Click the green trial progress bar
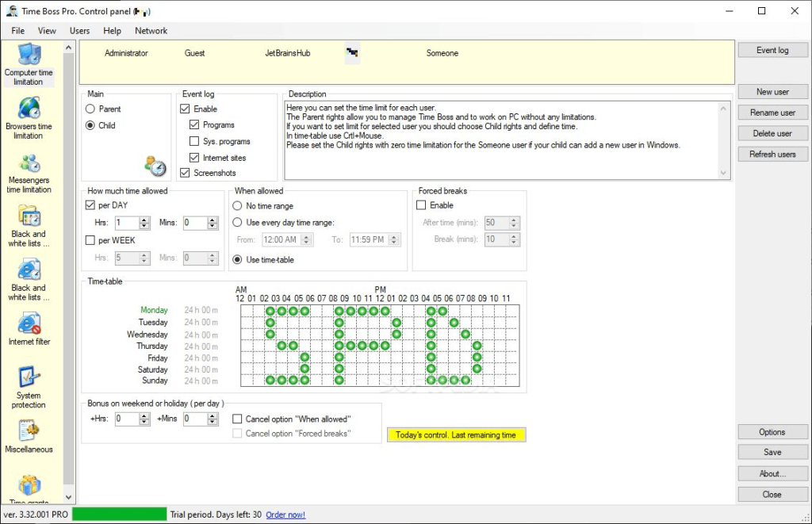This screenshot has height=524, width=812. click(120, 514)
